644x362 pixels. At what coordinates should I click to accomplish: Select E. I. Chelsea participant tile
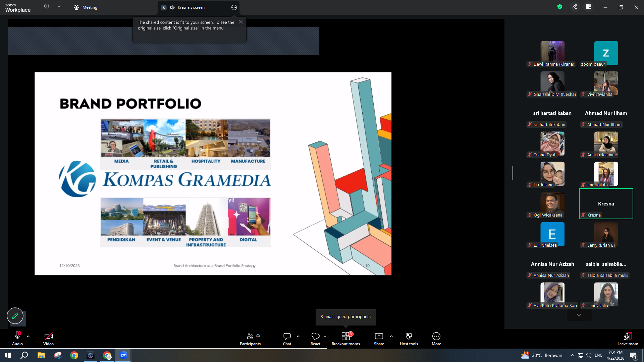(552, 234)
